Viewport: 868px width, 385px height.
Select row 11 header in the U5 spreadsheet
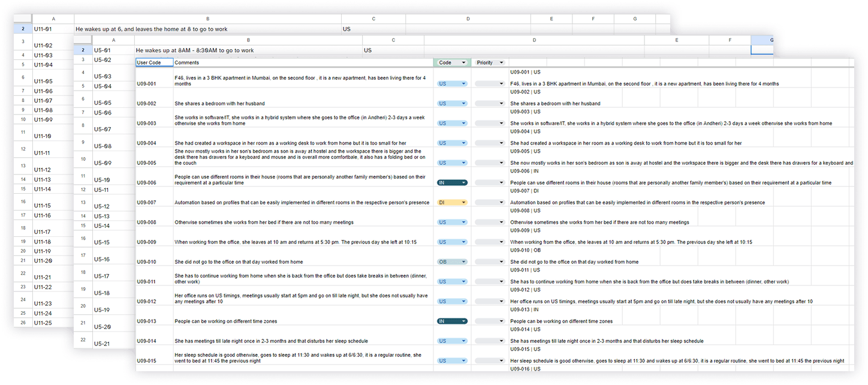(x=83, y=176)
